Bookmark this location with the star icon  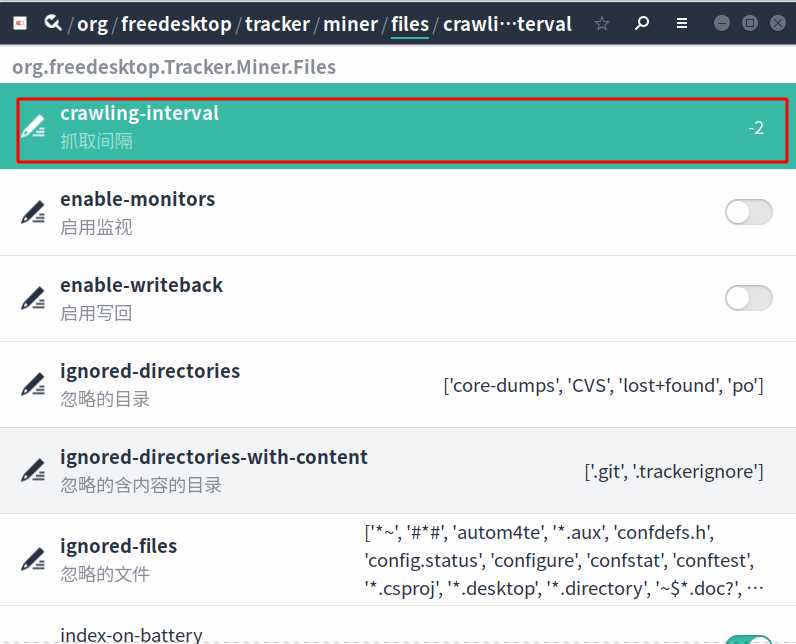click(601, 23)
